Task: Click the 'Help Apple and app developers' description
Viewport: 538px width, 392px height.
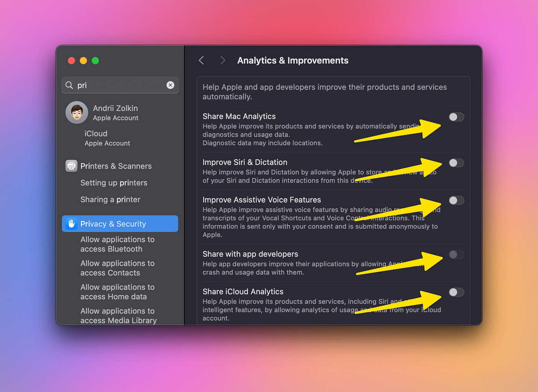Action: coord(325,92)
